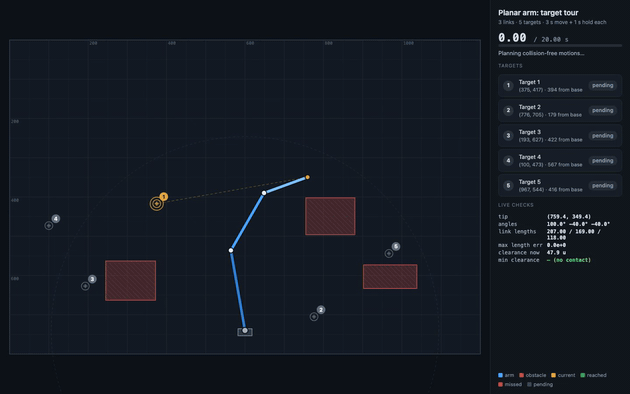This screenshot has width=630, height=394.
Task: Click the gray pending legend swatch
Action: [529, 384]
